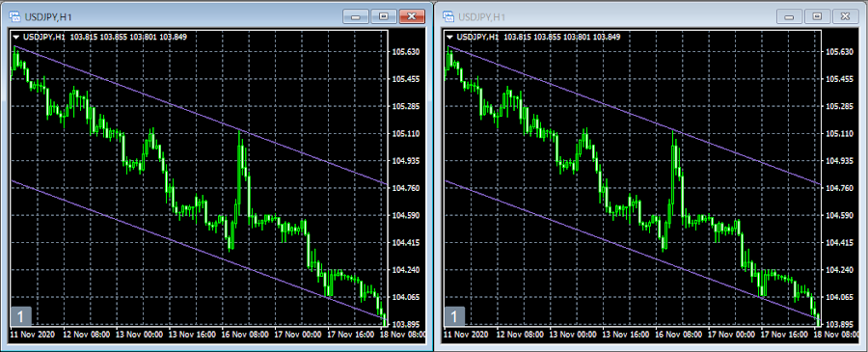Screen dimensions: 868x352
Task: Close the right inactive USDJPY,H1 window
Action: click(x=845, y=16)
